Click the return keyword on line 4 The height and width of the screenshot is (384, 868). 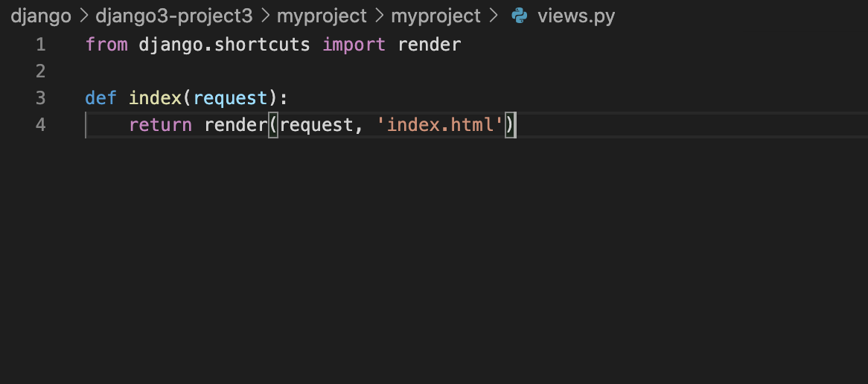coord(161,125)
